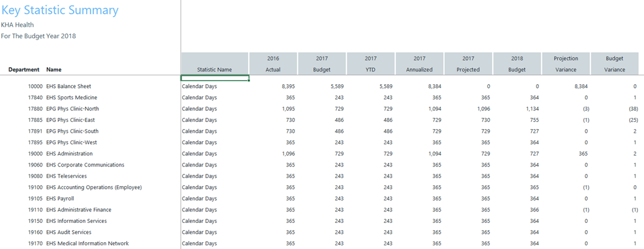Viewport: 644px width, 249px height.
Task: Click the 2017 Annualized column header
Action: click(x=419, y=64)
